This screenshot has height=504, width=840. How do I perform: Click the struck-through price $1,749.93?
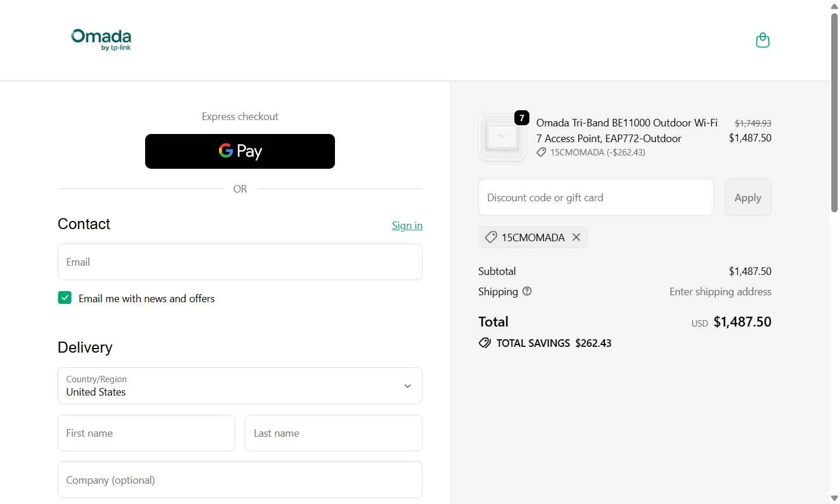(753, 123)
